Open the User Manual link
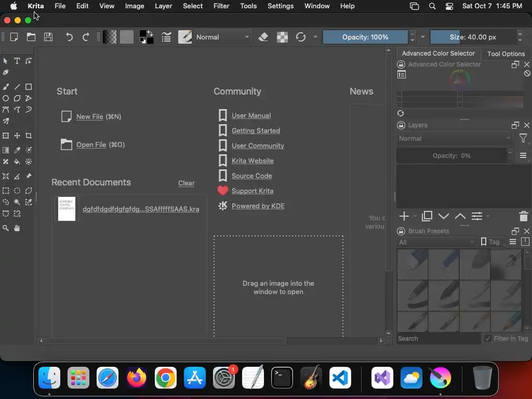532x399 pixels. [251, 116]
